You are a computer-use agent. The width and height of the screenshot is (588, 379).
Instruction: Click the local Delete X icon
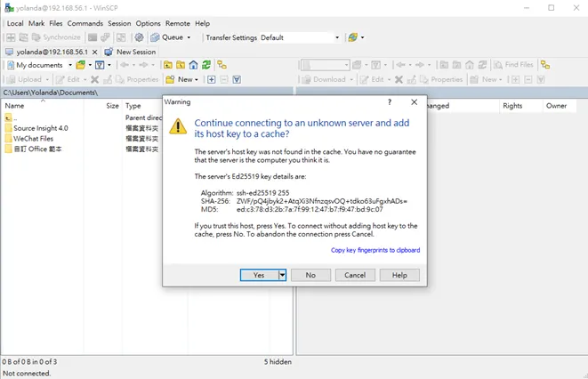pyautogui.click(x=95, y=79)
